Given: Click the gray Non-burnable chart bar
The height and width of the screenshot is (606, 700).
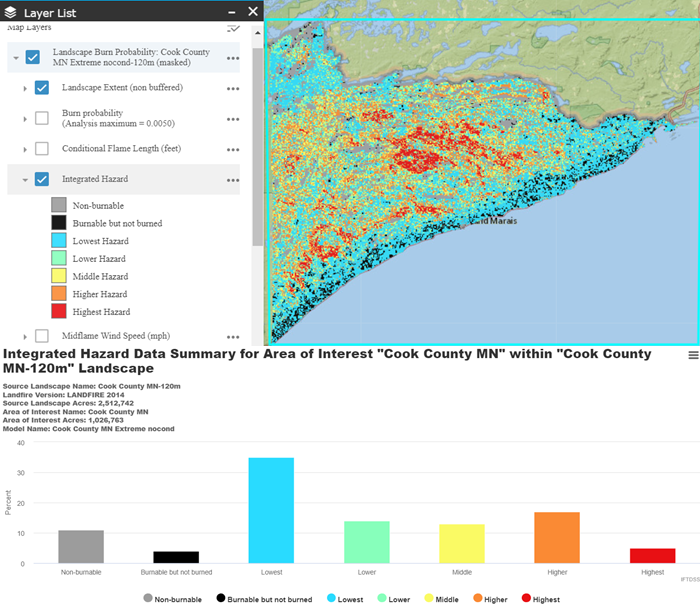Looking at the screenshot, I should (81, 547).
